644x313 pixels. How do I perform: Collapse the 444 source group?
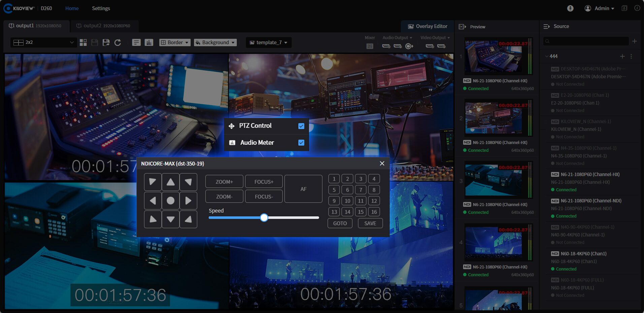tap(547, 56)
